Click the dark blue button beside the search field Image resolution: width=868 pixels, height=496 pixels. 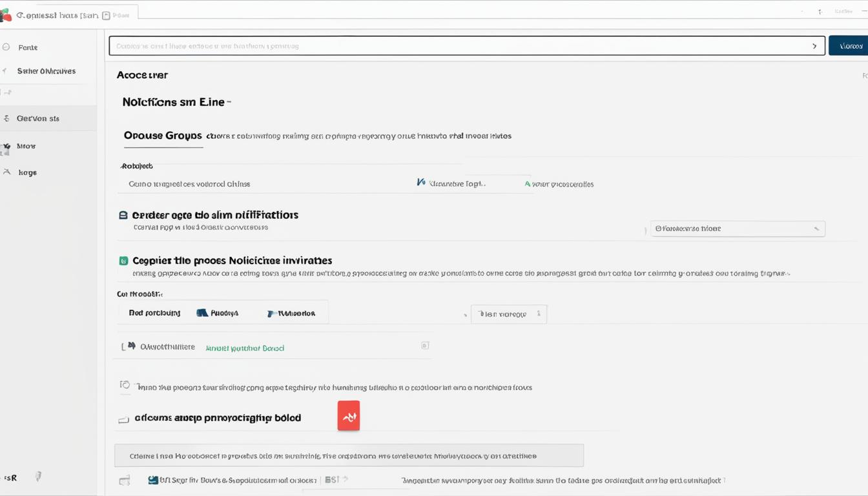click(x=848, y=46)
